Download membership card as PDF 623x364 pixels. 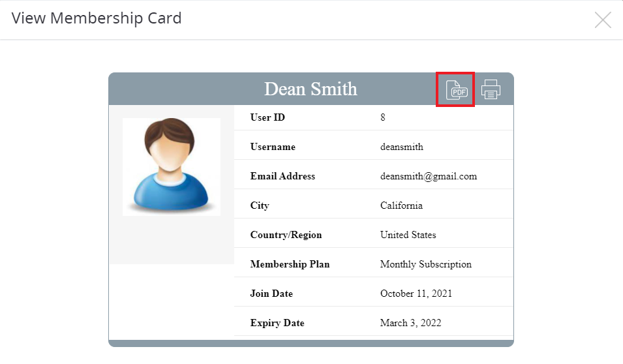click(457, 90)
